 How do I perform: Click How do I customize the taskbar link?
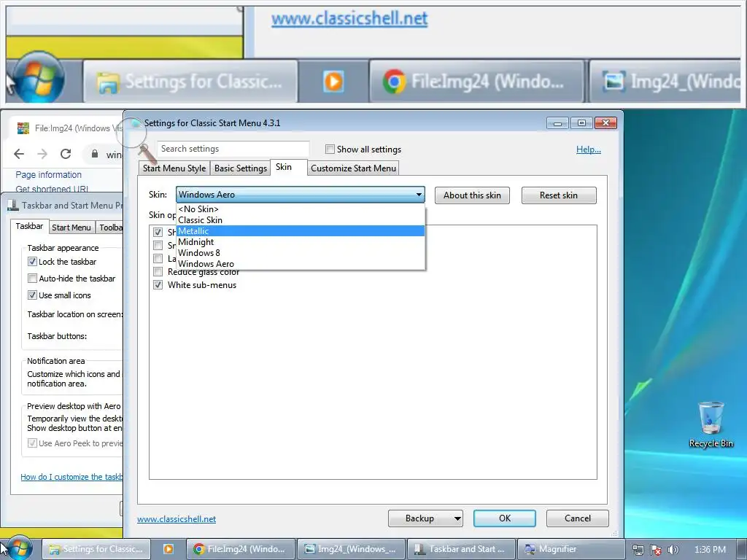coord(71,477)
